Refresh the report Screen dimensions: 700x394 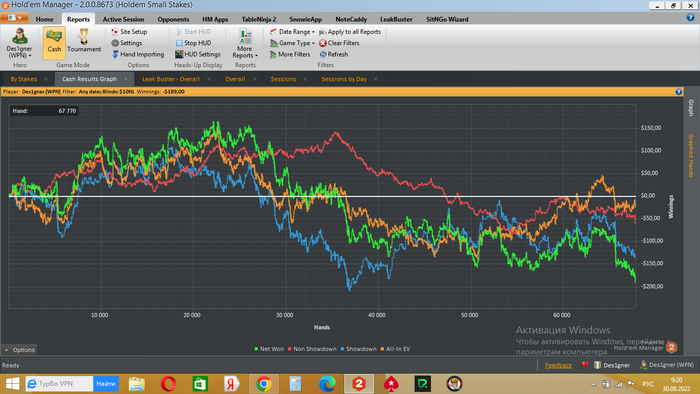point(333,54)
